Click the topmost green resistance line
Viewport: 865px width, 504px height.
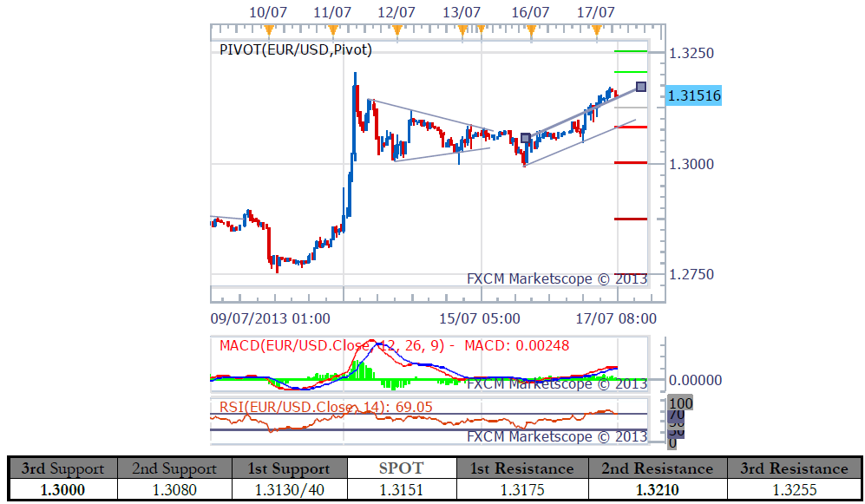[x=630, y=51]
